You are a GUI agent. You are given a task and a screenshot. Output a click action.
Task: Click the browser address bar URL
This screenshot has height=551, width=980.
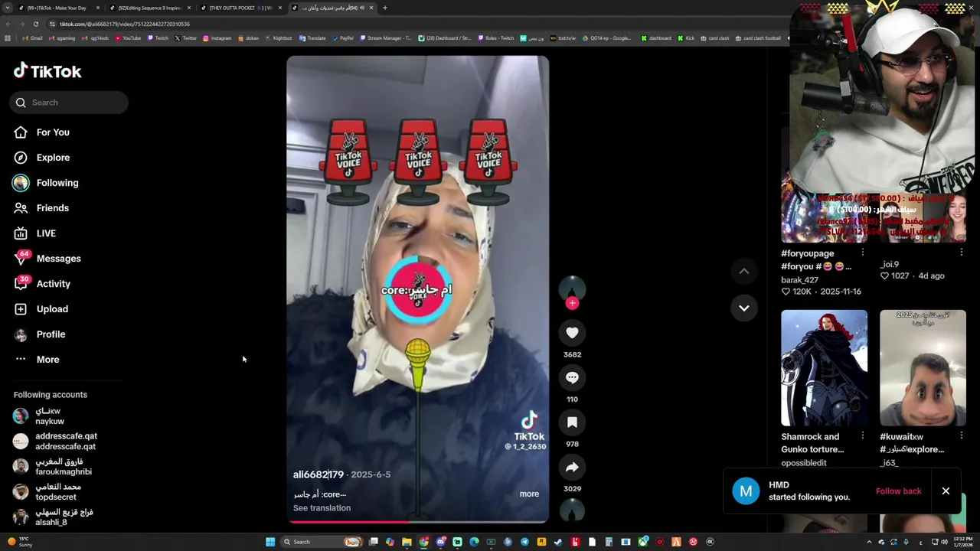tap(125, 24)
